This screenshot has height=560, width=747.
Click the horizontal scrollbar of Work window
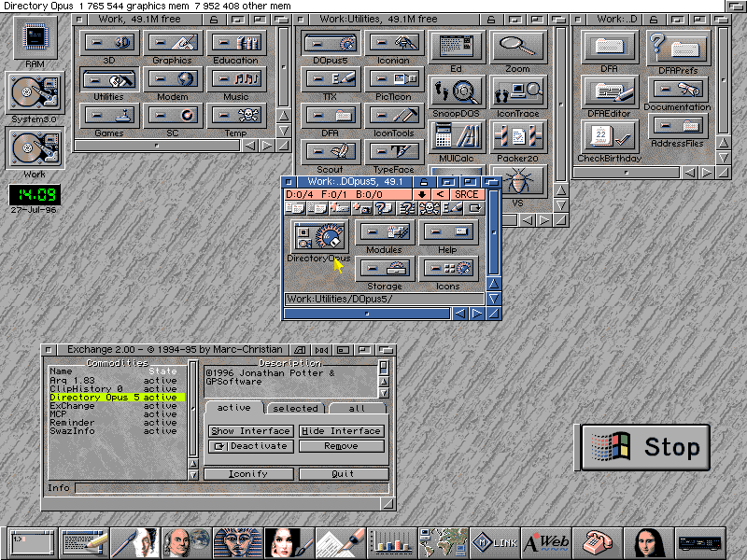coord(157,146)
